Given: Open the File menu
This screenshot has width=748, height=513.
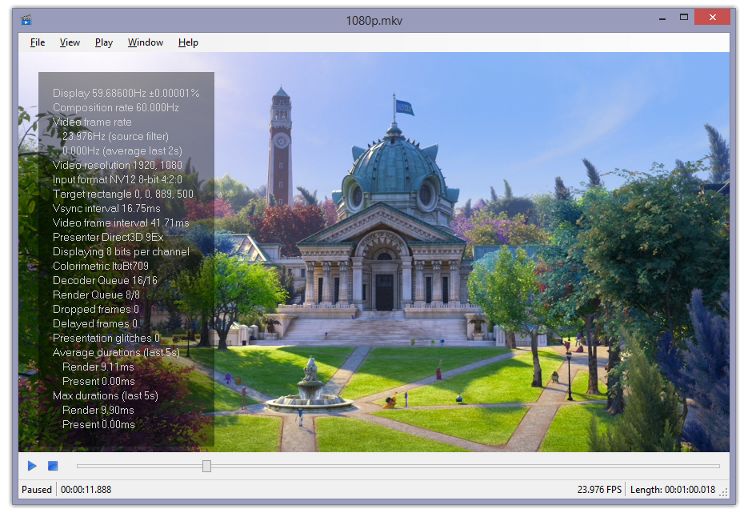Looking at the screenshot, I should click(x=38, y=42).
